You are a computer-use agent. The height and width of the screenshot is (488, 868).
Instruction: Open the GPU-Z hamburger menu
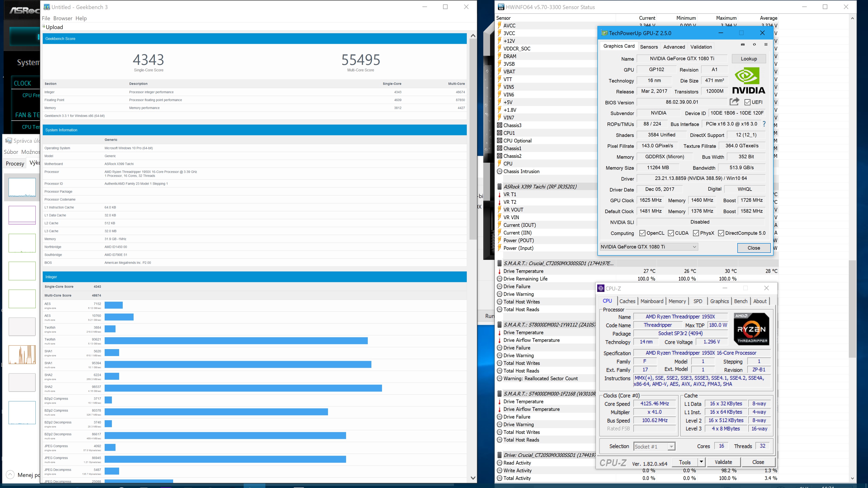(x=766, y=45)
